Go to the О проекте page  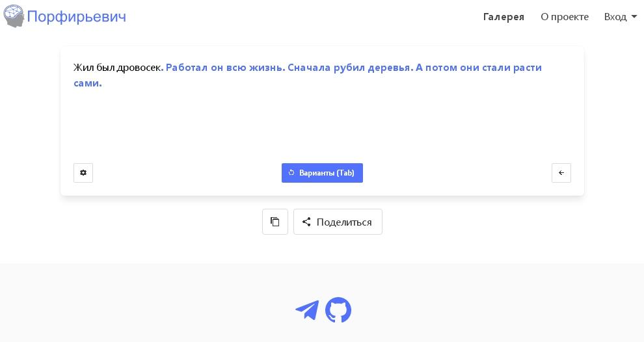(x=564, y=17)
